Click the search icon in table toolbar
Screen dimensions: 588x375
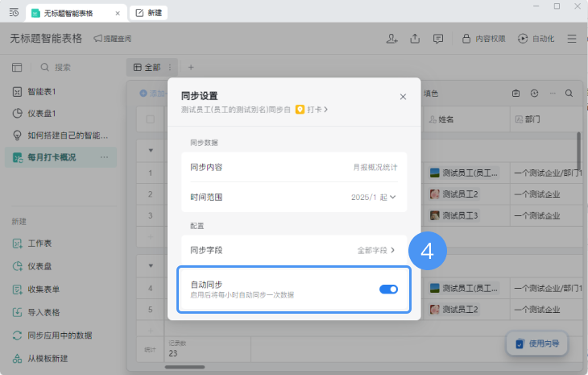click(x=569, y=93)
